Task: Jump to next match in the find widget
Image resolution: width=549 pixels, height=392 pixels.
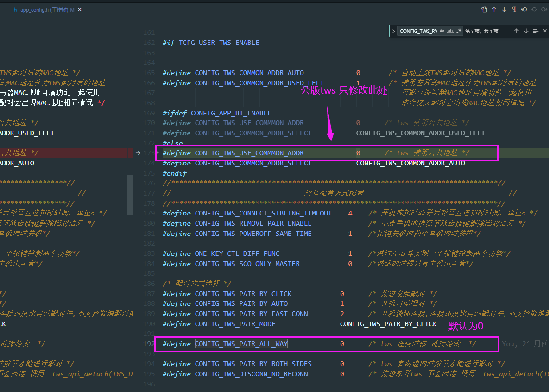Action: (526, 31)
